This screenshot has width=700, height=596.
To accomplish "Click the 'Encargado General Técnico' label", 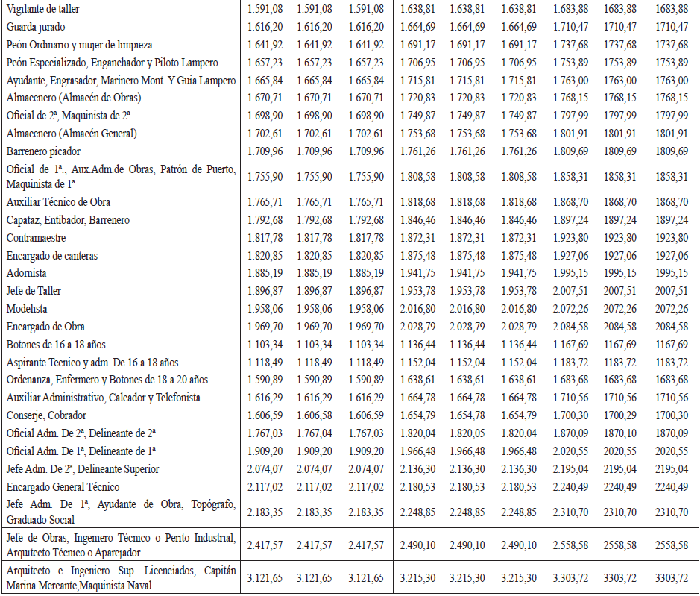I will (63, 487).
